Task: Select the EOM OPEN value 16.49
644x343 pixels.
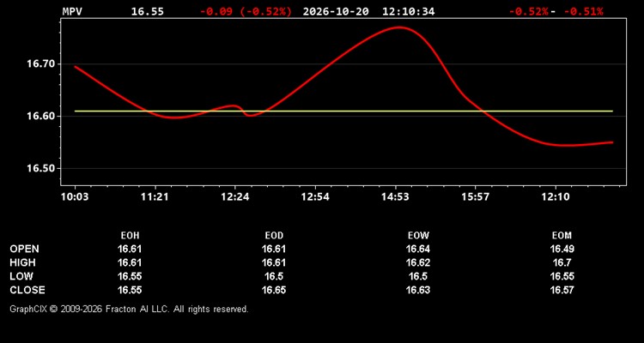Action: (x=562, y=249)
